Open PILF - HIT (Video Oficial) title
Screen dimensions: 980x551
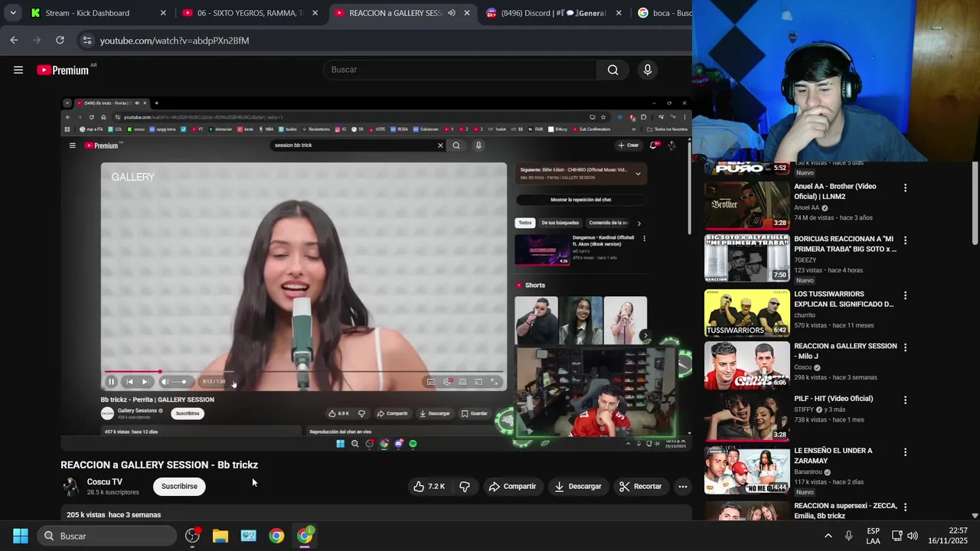click(834, 399)
